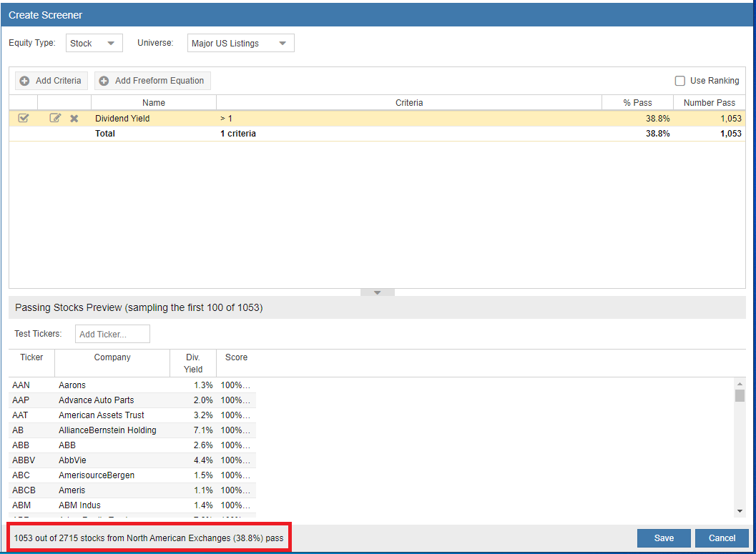Open the Equity Type Stock dropdown
The image size is (756, 554).
[x=94, y=43]
